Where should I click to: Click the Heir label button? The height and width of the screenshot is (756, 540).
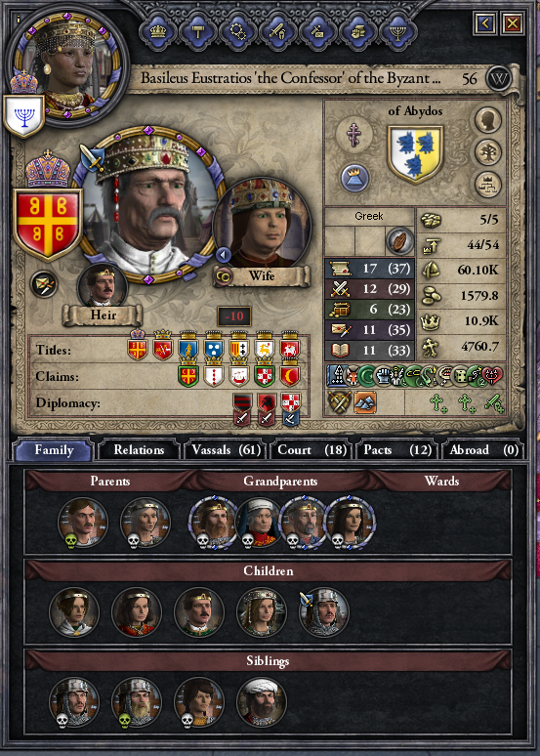tap(103, 315)
